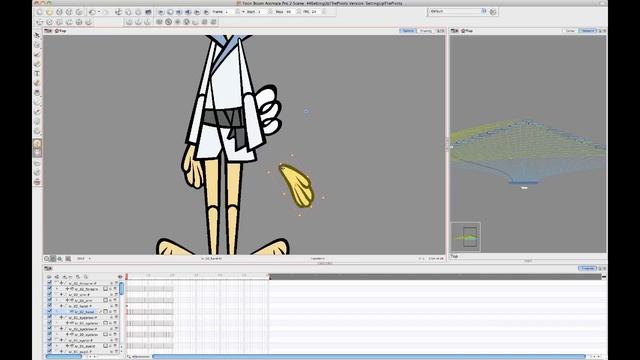
Task: Click the Open scene folder icon
Action: tap(49, 12)
